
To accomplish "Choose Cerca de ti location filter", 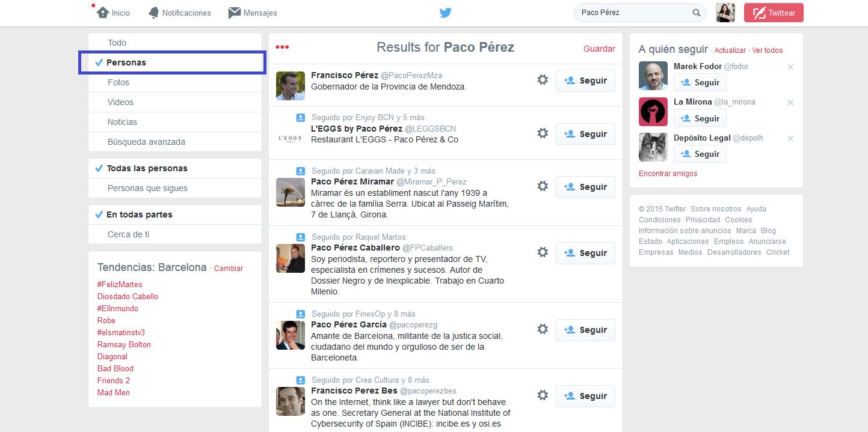I will [128, 234].
